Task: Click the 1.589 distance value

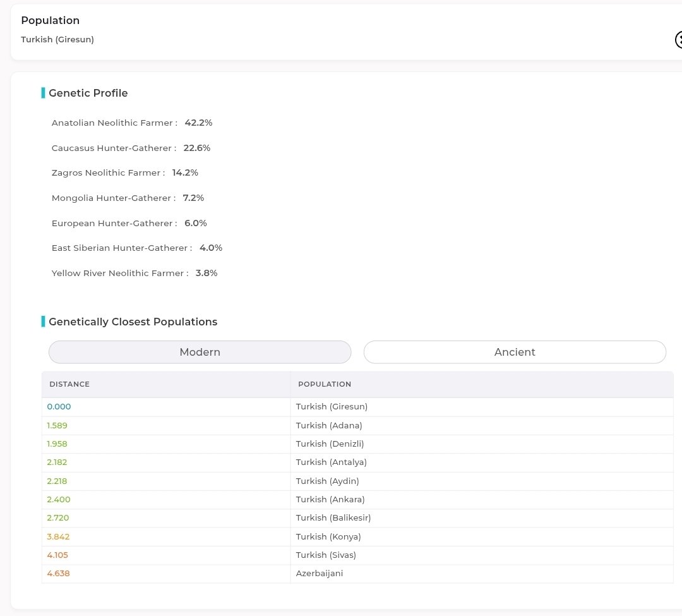Action: 57,425
